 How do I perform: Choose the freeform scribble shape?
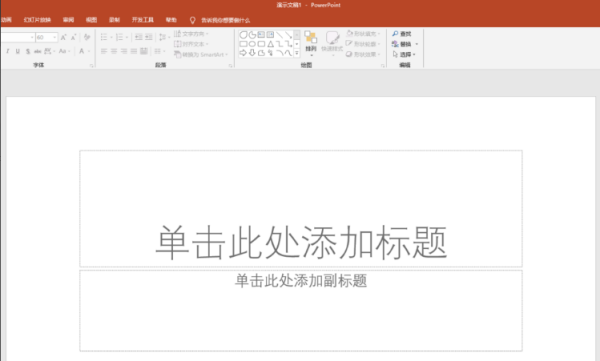[x=270, y=53]
